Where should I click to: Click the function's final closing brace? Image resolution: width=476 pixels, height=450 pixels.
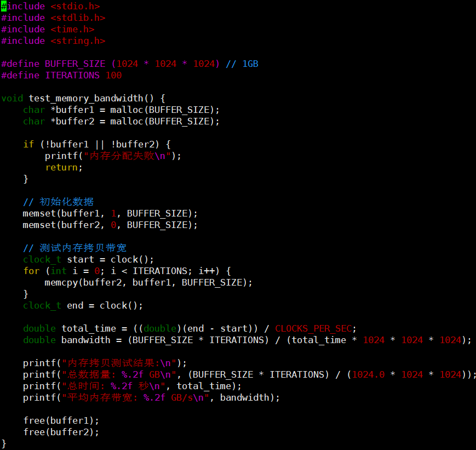pyautogui.click(x=4, y=444)
